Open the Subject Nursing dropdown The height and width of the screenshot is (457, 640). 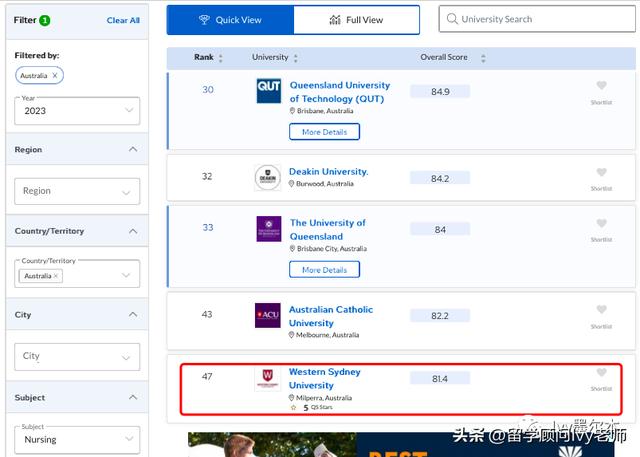coord(77,439)
